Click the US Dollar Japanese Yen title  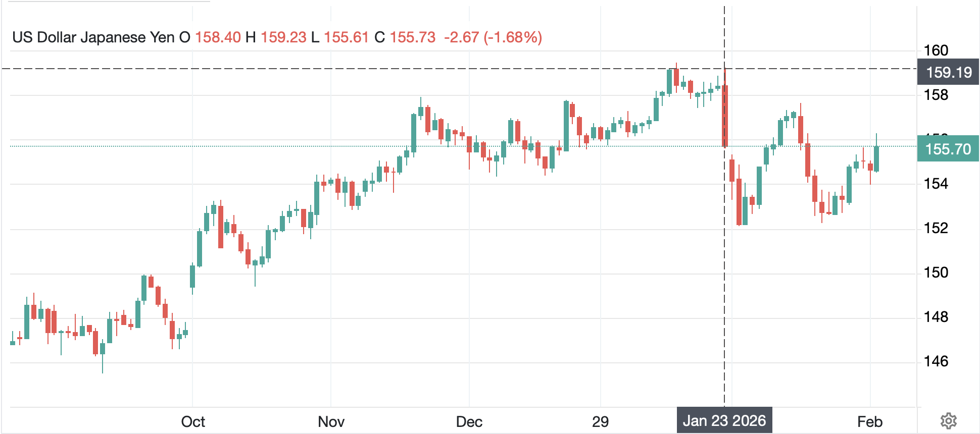tap(93, 37)
